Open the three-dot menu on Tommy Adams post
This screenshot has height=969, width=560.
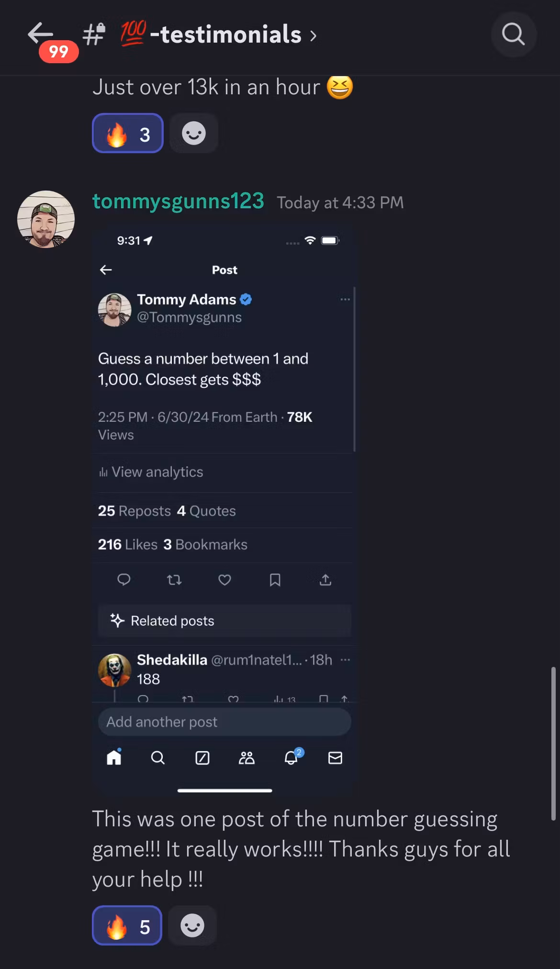[x=345, y=299]
